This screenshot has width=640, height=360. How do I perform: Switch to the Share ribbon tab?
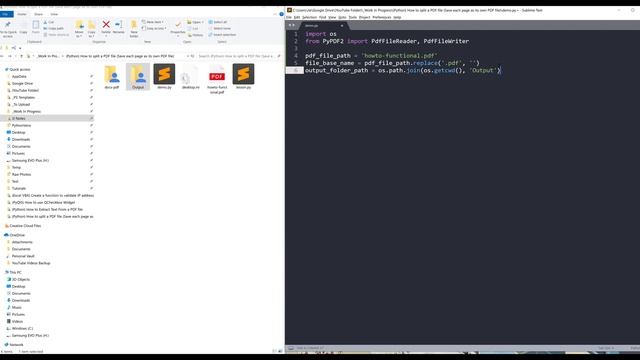point(38,14)
